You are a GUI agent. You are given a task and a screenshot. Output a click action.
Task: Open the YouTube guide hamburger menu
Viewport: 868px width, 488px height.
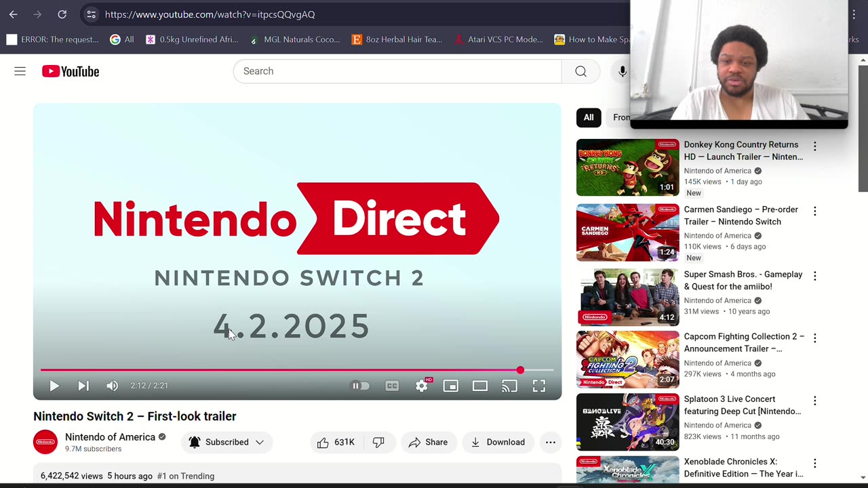point(20,71)
